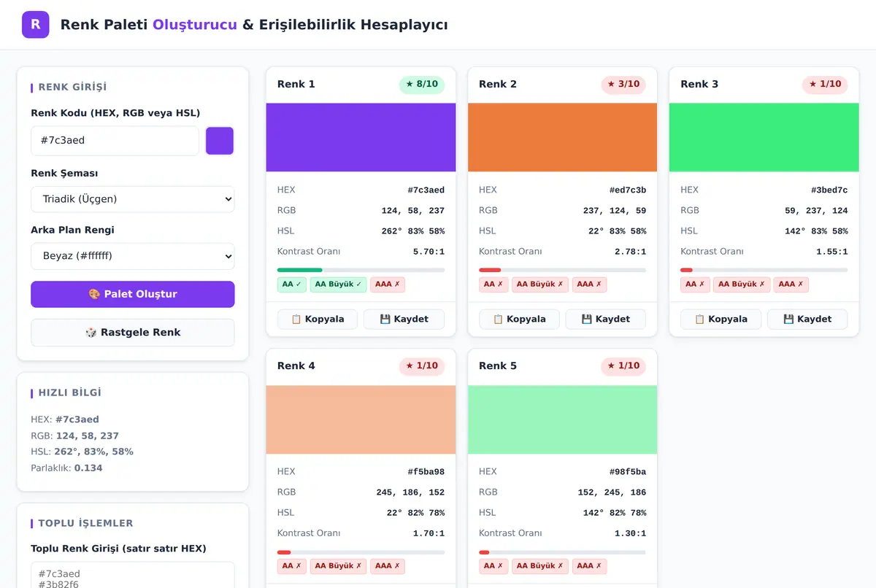Click the Palet Oluştur button

133,294
